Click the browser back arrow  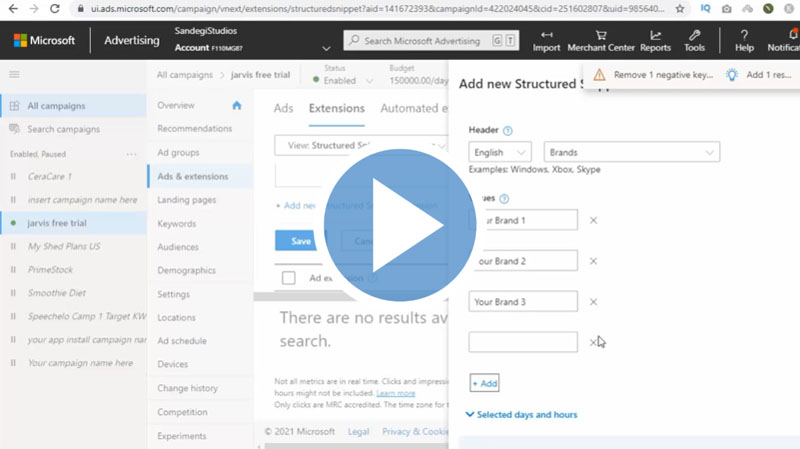13,9
